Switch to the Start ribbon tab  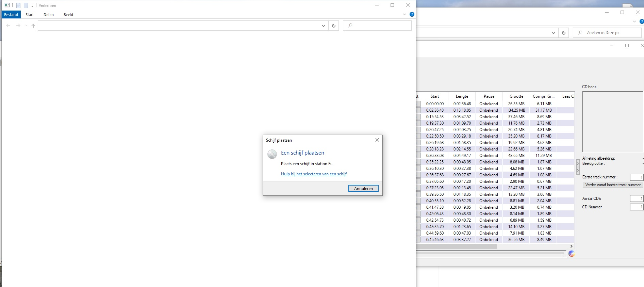click(x=30, y=15)
